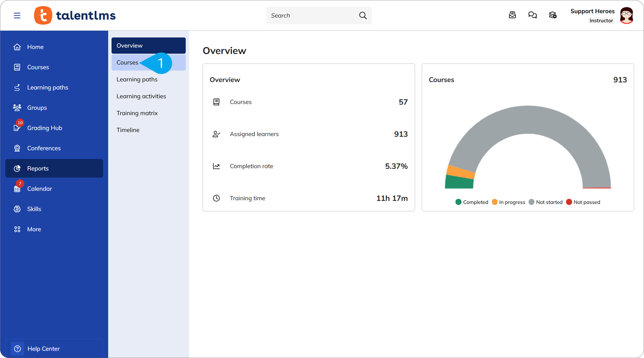Click the green Completed gauge segment

[x=459, y=182]
